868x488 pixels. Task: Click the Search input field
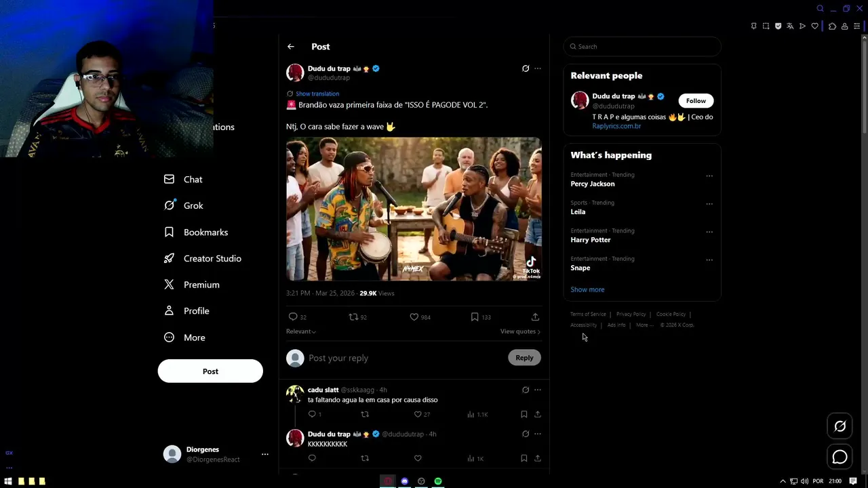point(642,47)
